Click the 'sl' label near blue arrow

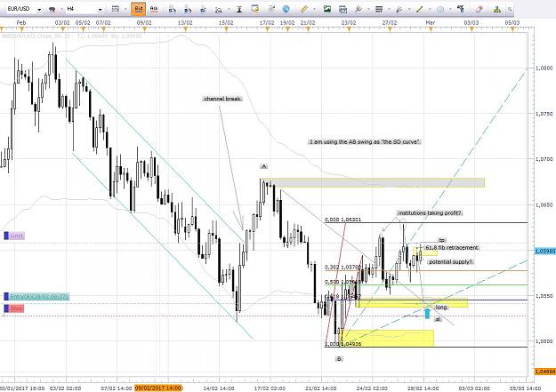pyautogui.click(x=438, y=319)
